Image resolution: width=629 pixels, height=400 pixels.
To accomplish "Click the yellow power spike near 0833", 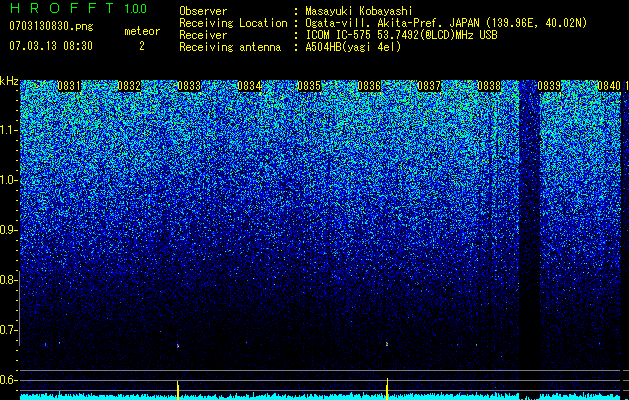I will pos(178,390).
